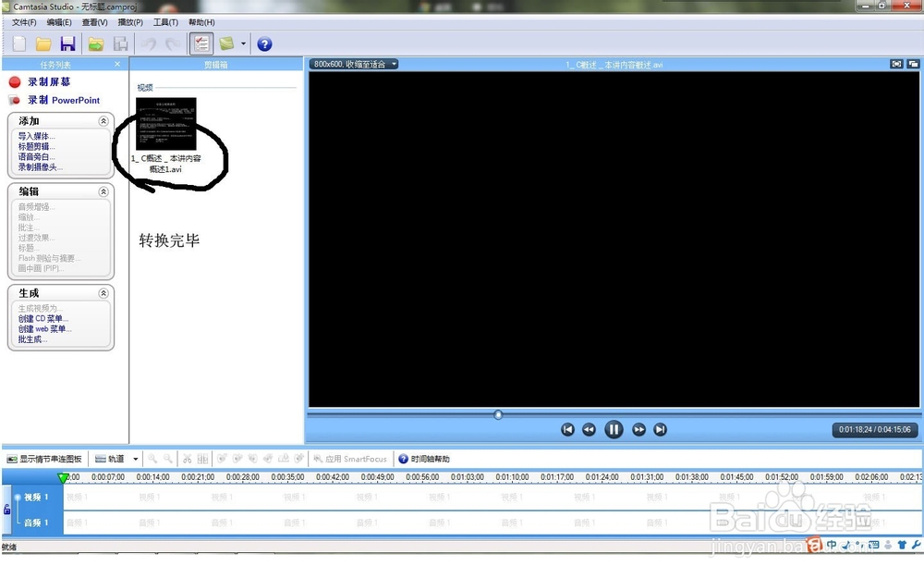Screen dimensions: 924x578
Task: Collapse the 添加 section
Action: (103, 121)
